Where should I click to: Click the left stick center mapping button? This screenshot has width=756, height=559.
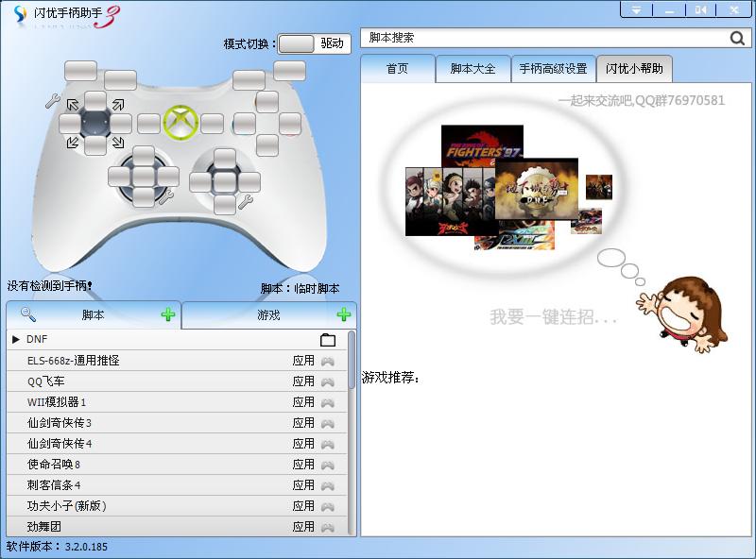tap(144, 177)
